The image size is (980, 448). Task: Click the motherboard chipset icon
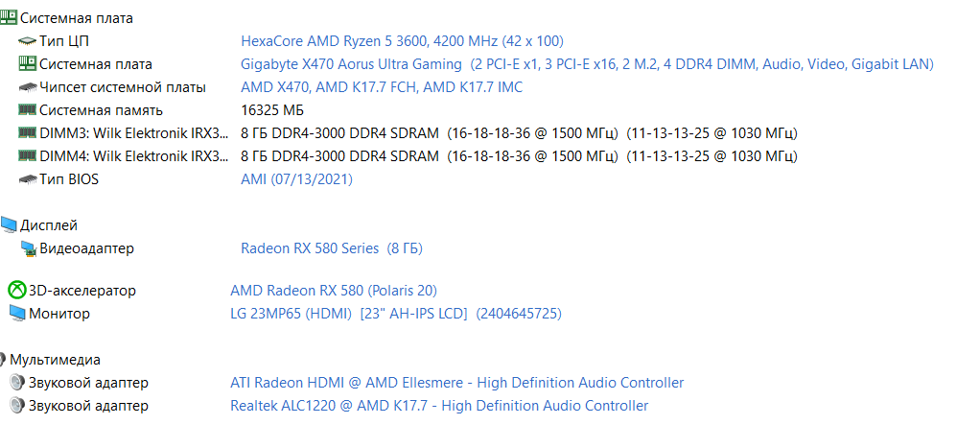tap(27, 87)
